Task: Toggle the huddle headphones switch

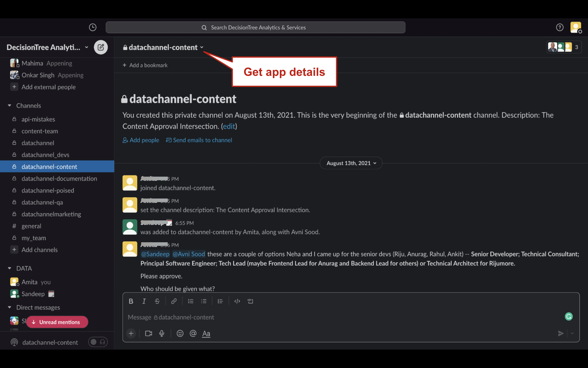Action: coord(98,342)
